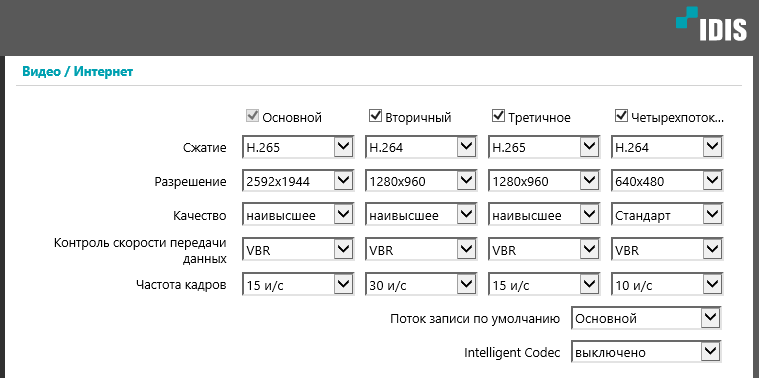Open Разрешение dropdown for Вторичный stream
Viewport: 759px width, 378px height.
pyautogui.click(x=421, y=181)
